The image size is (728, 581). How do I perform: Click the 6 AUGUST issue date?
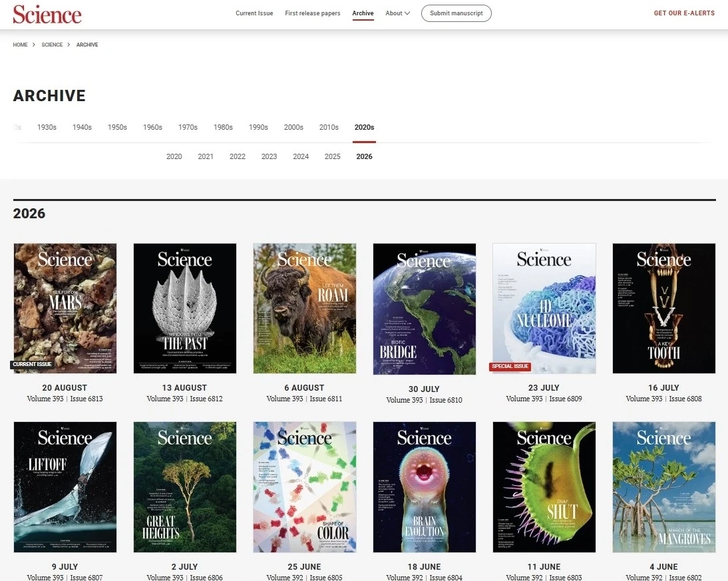point(304,388)
